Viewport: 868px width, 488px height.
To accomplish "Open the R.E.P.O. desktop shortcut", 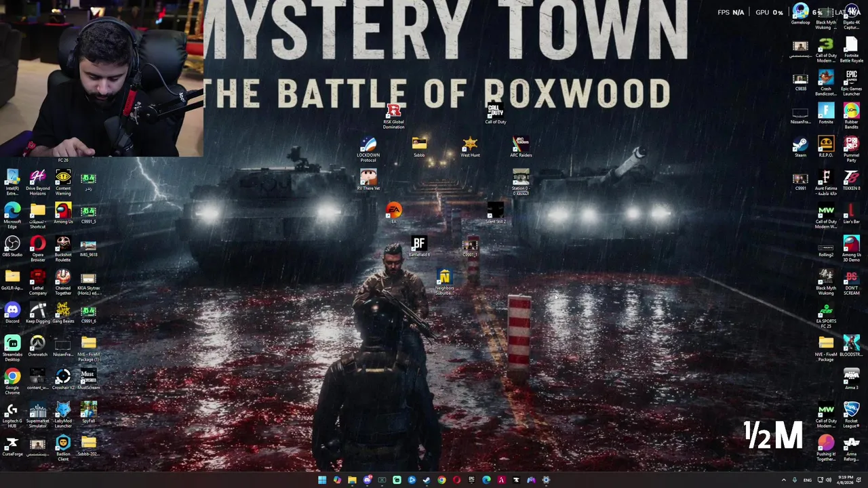I will 826,148.
